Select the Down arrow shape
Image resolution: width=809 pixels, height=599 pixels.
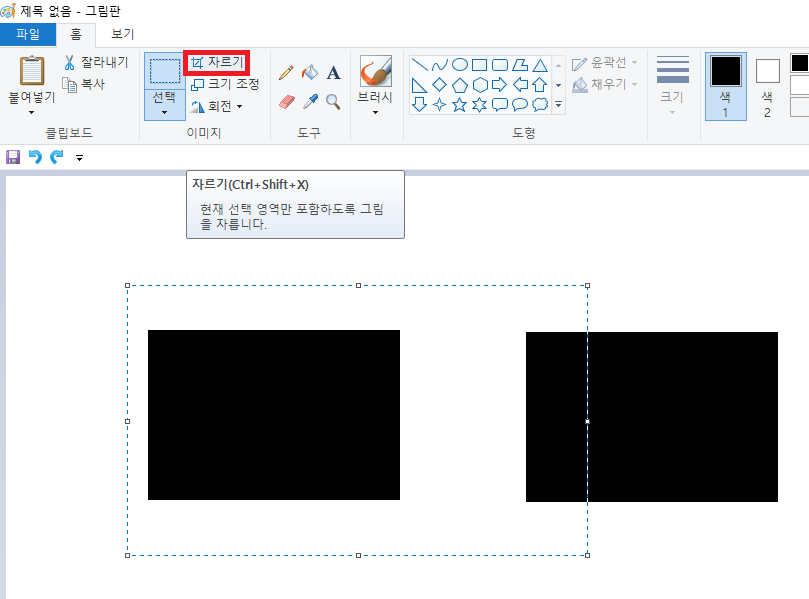[x=419, y=105]
